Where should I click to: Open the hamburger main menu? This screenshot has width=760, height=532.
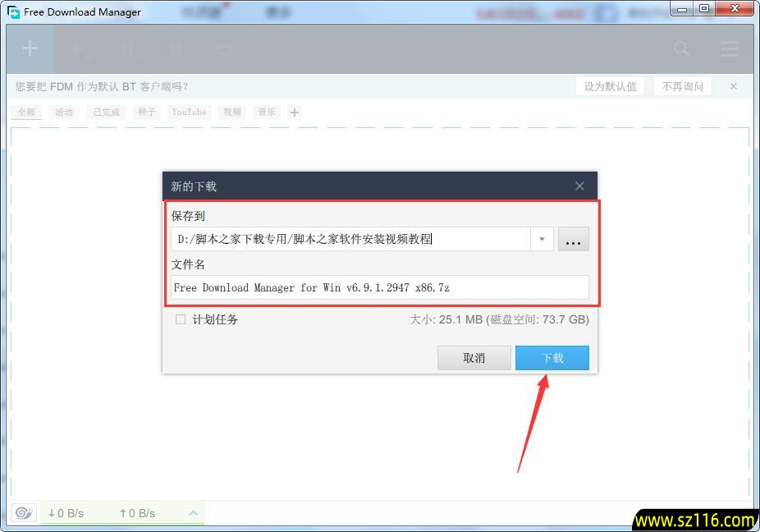(x=729, y=49)
